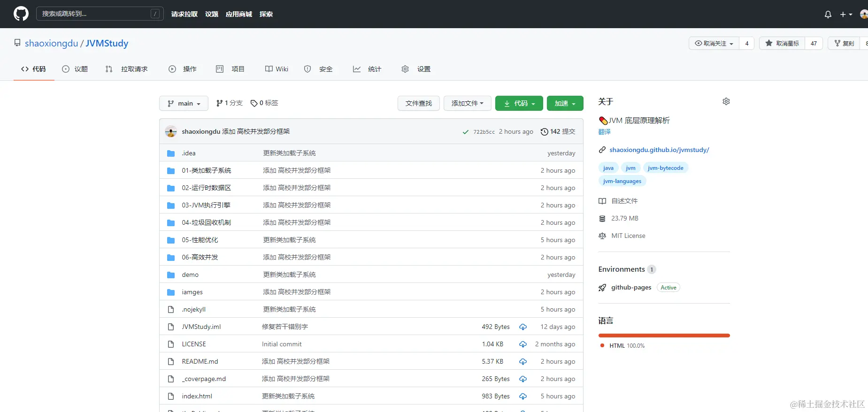Focus the 搜索或跳转到 search field
The width and height of the screenshot is (868, 412).
tap(100, 14)
